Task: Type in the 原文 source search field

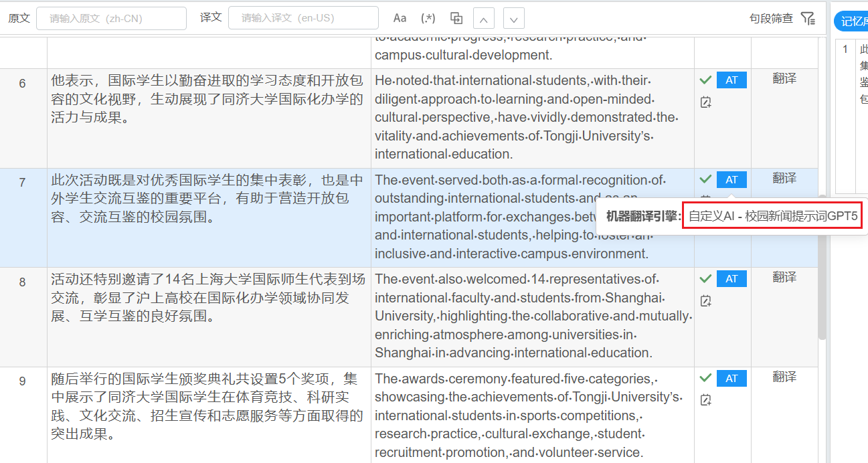Action: [111, 18]
